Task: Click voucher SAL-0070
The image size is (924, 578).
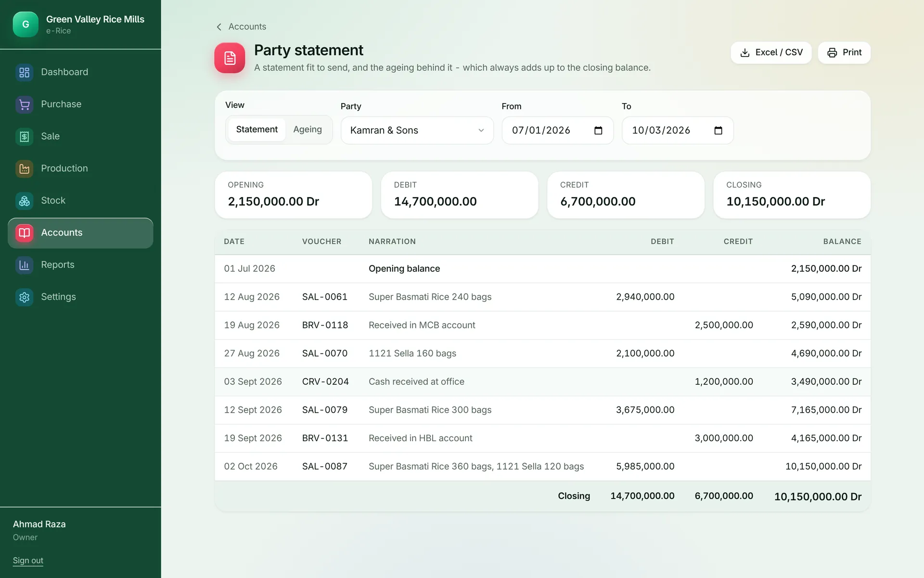Action: click(325, 354)
